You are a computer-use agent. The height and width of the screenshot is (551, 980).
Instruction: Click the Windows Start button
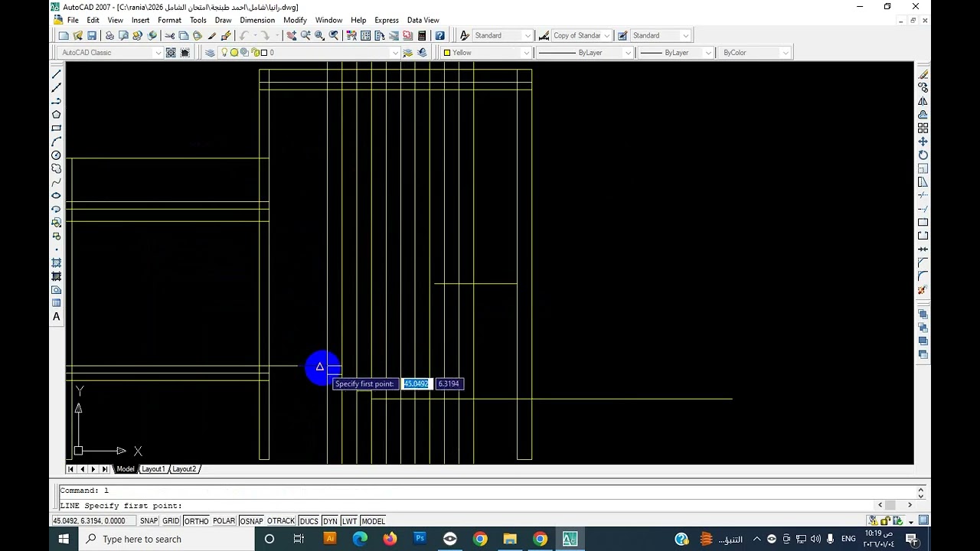tap(64, 539)
